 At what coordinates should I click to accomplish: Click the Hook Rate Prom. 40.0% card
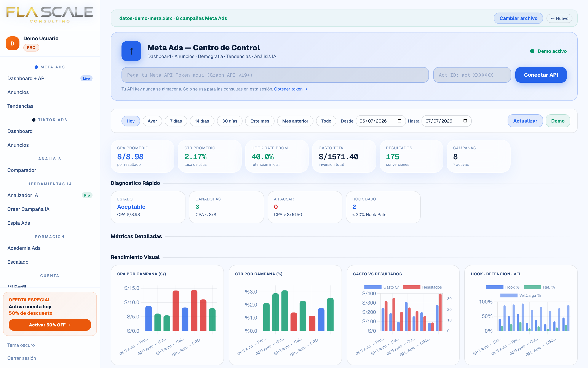pyautogui.click(x=277, y=156)
